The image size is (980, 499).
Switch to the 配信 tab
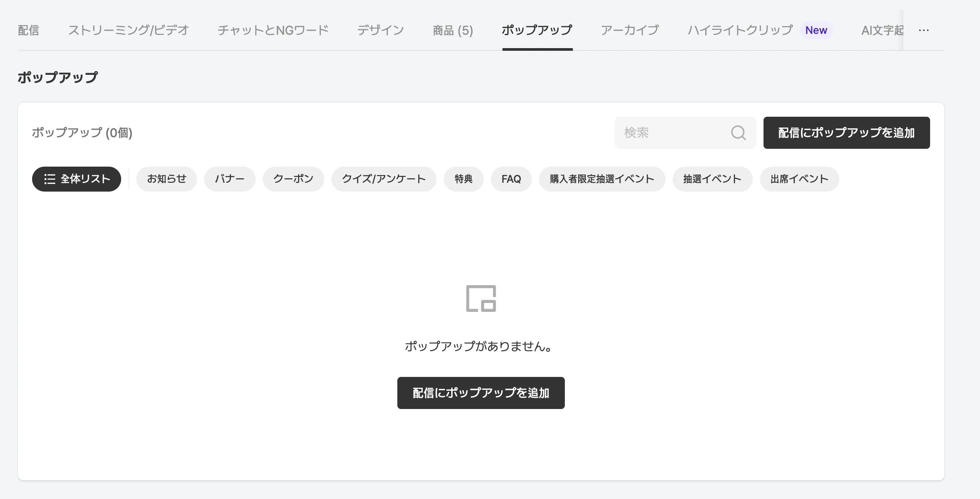[29, 30]
